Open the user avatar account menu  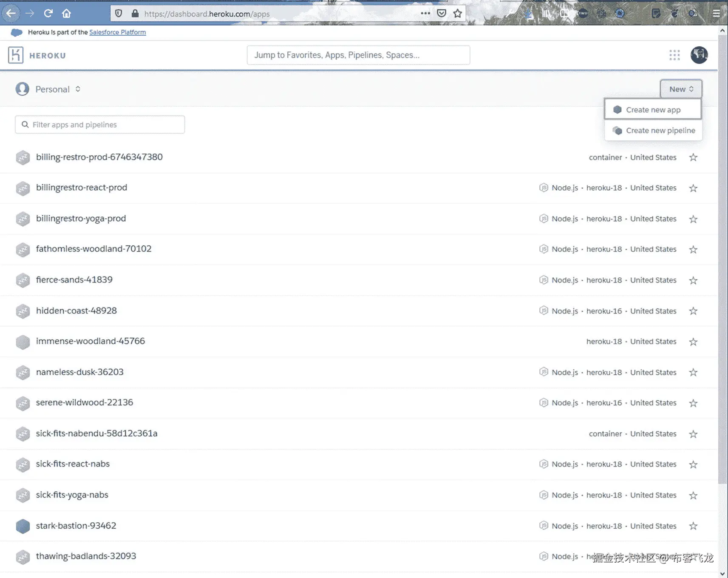(x=699, y=55)
